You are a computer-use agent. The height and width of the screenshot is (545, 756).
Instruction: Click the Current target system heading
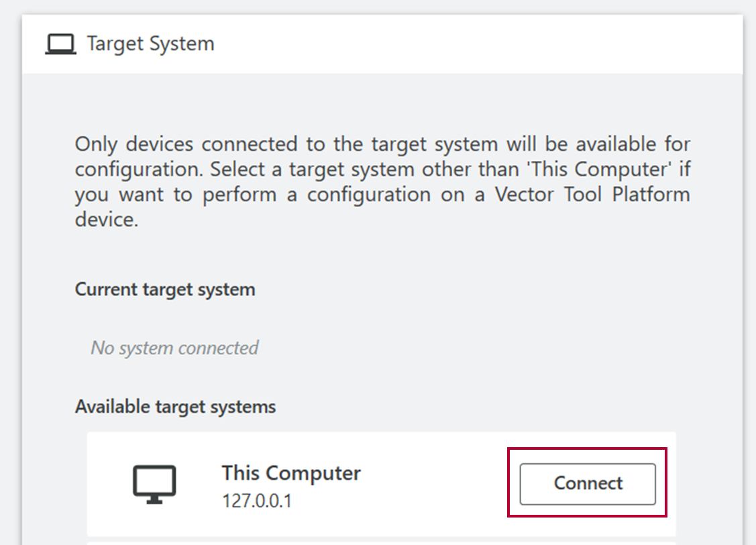[x=165, y=290]
